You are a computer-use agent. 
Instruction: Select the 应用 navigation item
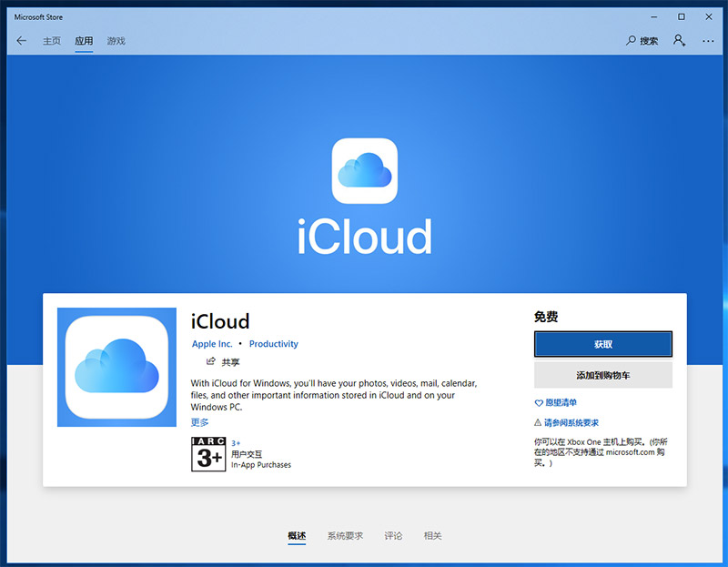tap(83, 41)
